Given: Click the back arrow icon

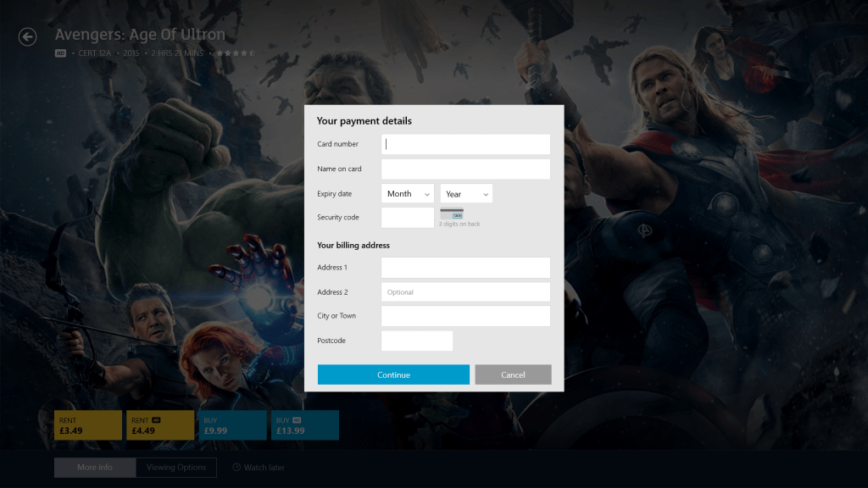Looking at the screenshot, I should [28, 36].
